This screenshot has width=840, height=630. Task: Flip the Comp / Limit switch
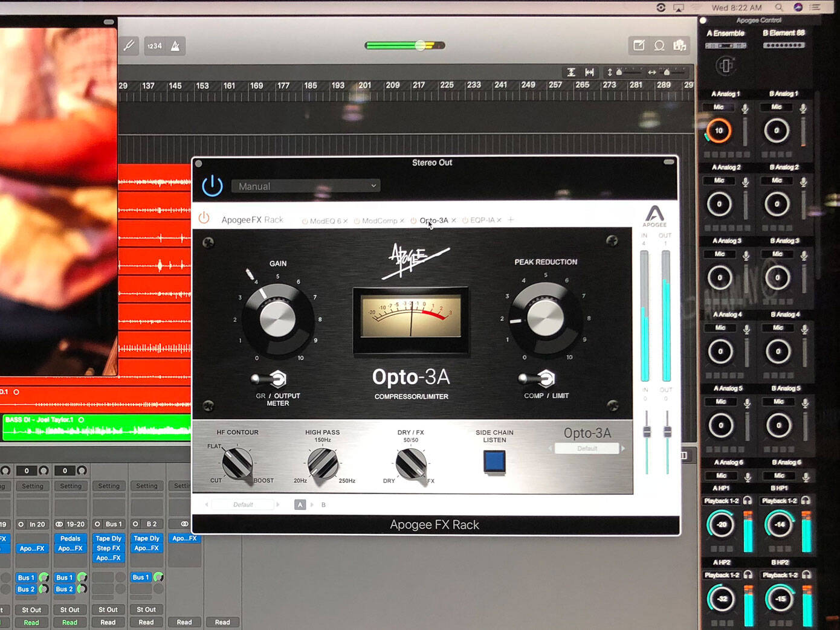[x=537, y=379]
